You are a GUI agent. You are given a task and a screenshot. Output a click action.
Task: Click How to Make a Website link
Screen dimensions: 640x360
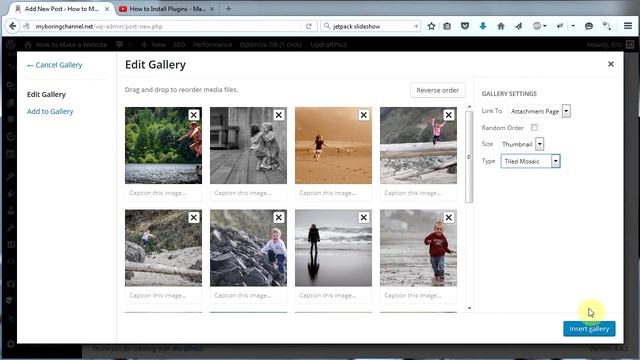pyautogui.click(x=66, y=44)
